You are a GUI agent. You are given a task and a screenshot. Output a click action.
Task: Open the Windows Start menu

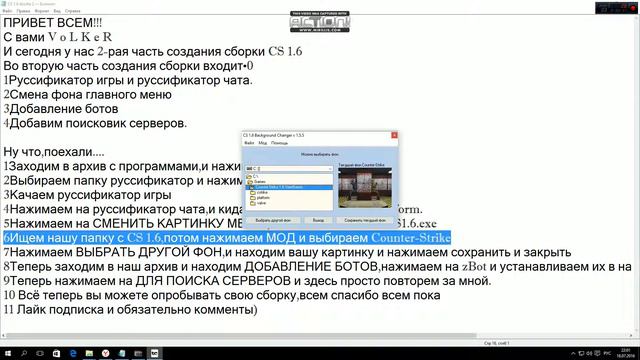click(x=7, y=353)
